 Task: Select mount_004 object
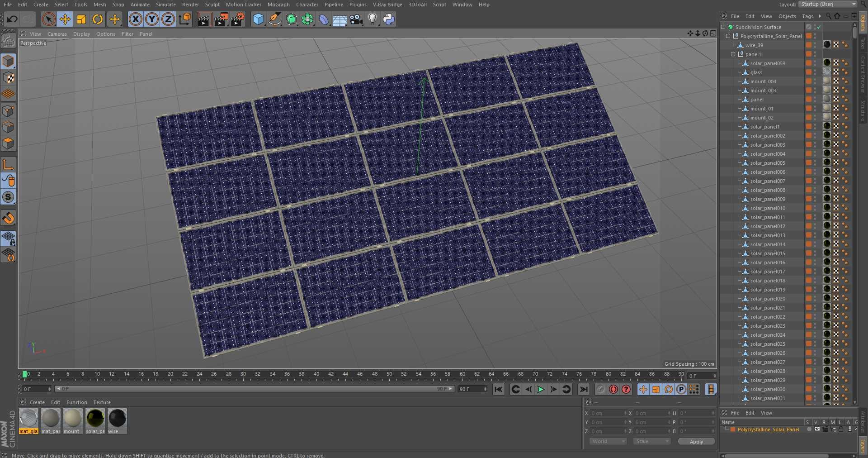763,81
